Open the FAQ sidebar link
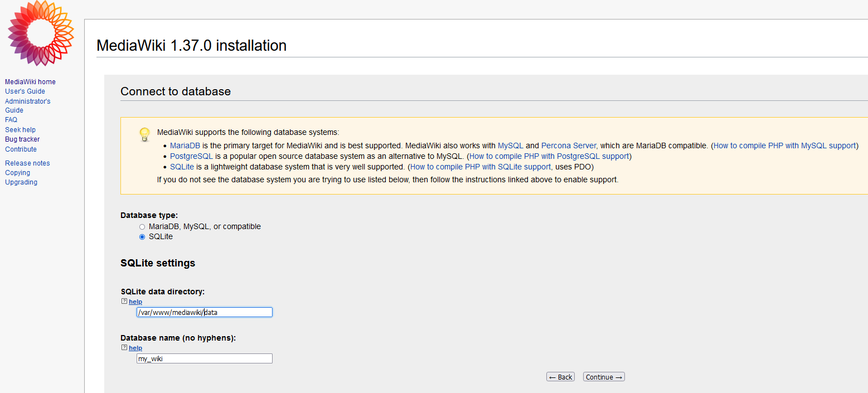Image resolution: width=868 pixels, height=393 pixels. pos(11,120)
